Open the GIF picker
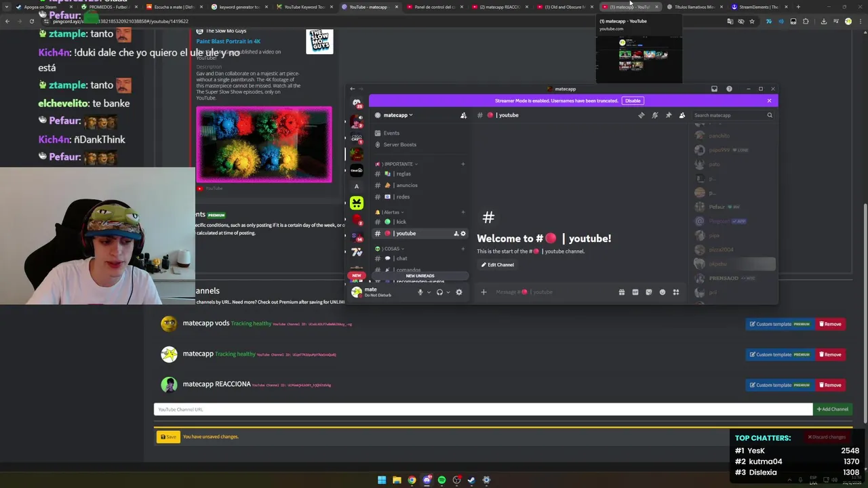The height and width of the screenshot is (488, 868). pyautogui.click(x=635, y=292)
